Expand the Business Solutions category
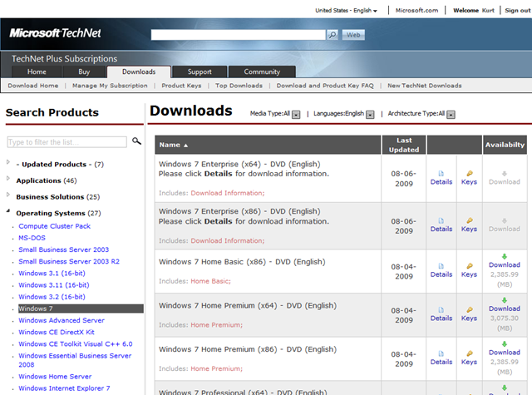 9,196
